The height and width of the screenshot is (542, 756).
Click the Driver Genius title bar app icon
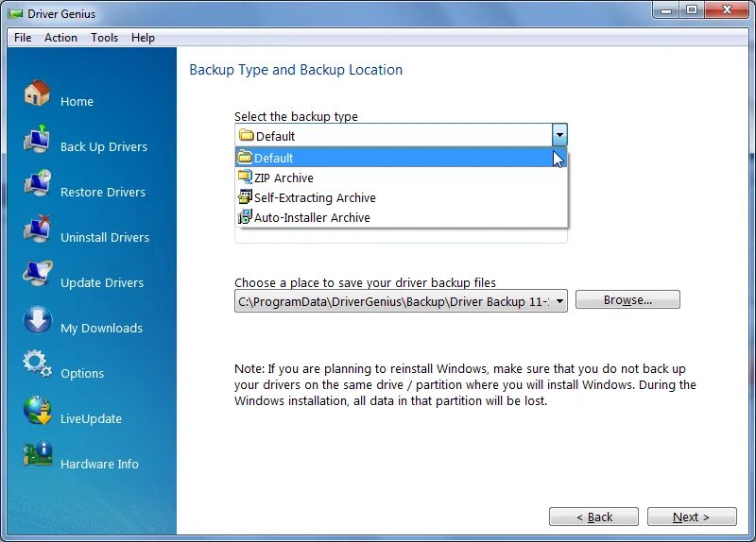(15, 13)
